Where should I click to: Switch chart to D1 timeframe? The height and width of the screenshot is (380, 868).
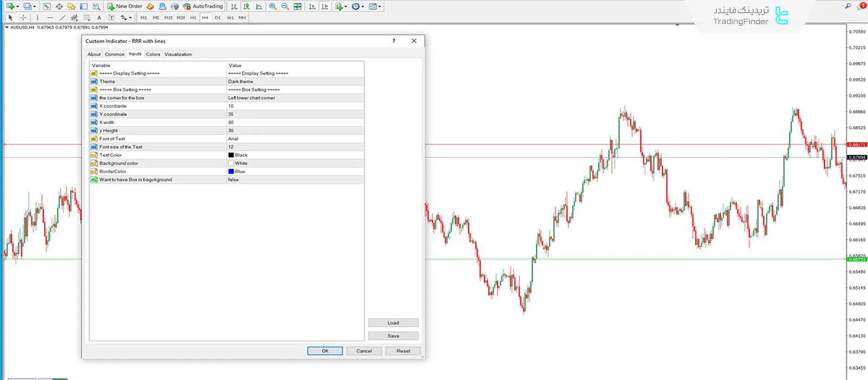(x=218, y=18)
